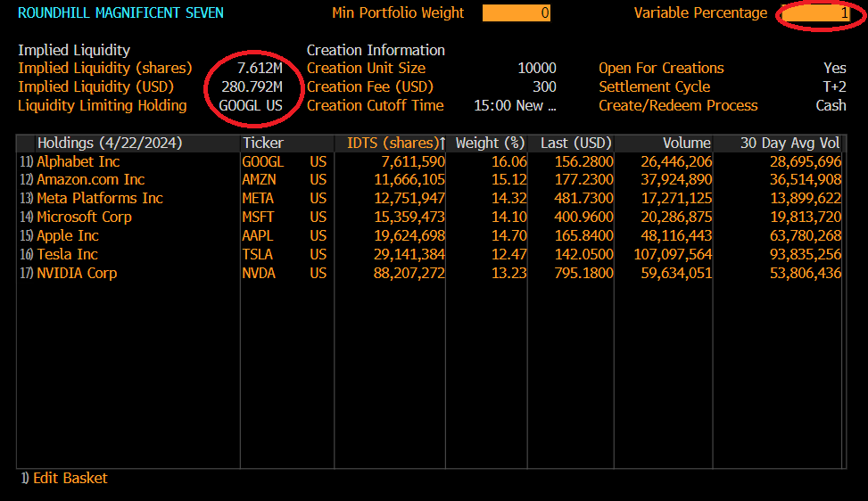Open the Meta Platforms Inc holding

point(100,198)
